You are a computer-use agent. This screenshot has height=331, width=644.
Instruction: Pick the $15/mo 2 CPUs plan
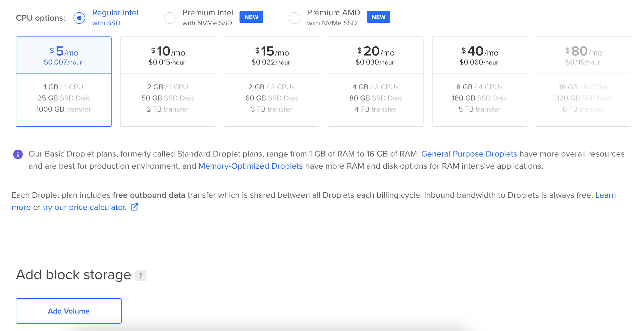point(272,82)
